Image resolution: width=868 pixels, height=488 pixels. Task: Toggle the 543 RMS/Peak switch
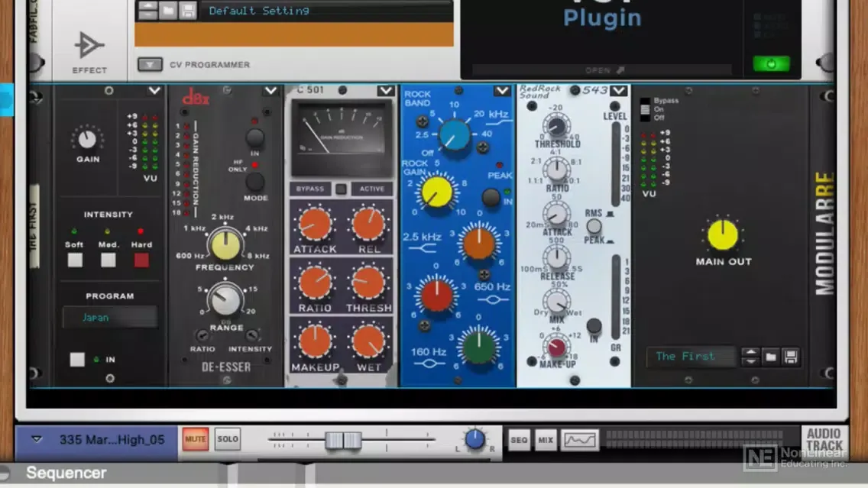coord(594,226)
